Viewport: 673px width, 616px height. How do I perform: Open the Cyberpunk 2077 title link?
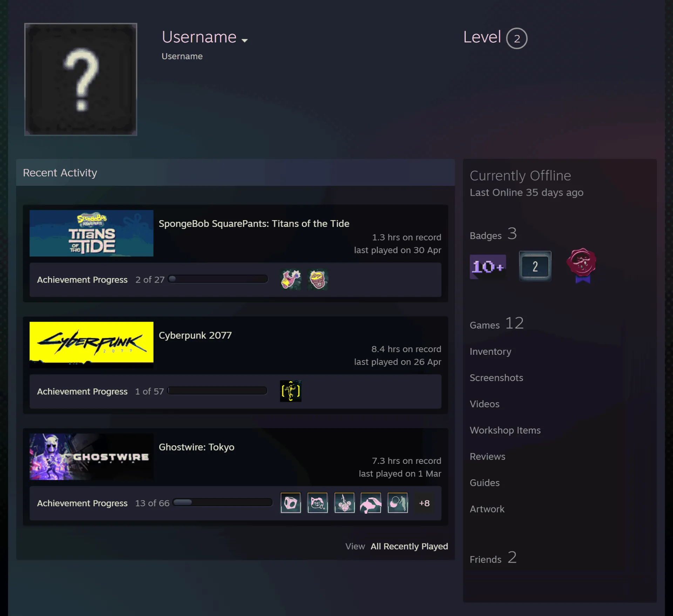click(195, 335)
